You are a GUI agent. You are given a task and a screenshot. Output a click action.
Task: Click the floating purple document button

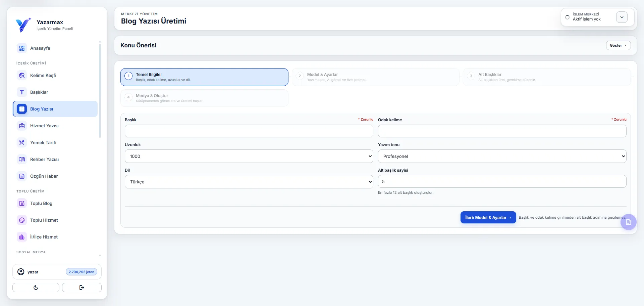tap(629, 222)
